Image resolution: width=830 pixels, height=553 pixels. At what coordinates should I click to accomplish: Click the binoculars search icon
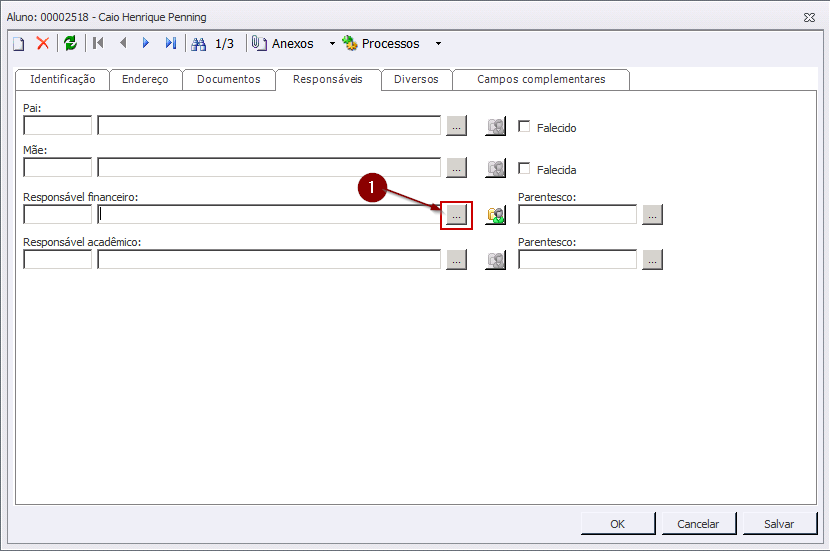pyautogui.click(x=198, y=44)
